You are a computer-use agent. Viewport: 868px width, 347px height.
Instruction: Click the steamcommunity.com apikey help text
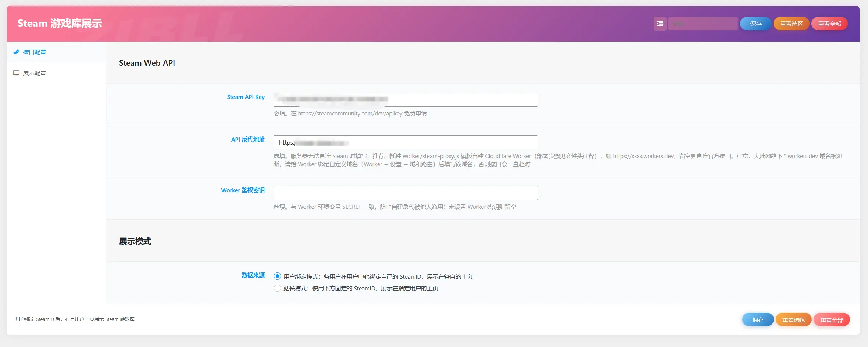350,114
